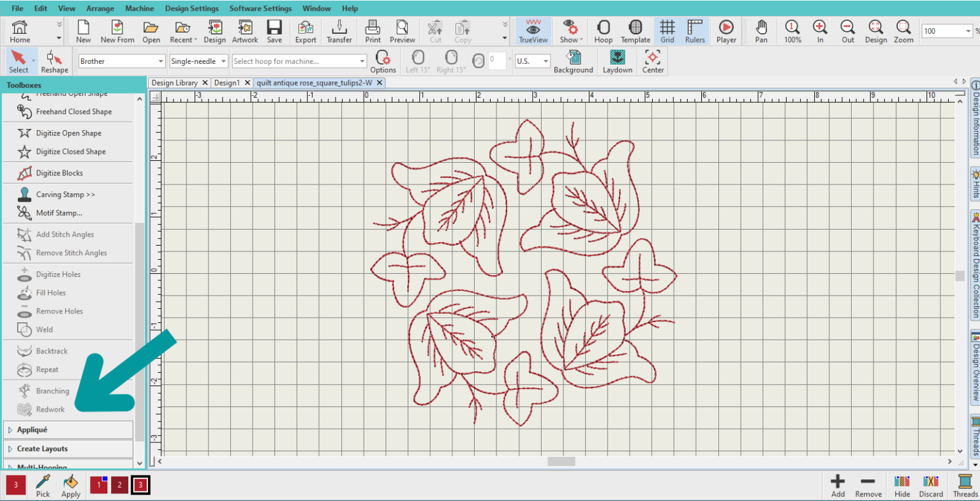Toggle the Grid display off
Image resolution: width=980 pixels, height=501 pixels.
(667, 31)
